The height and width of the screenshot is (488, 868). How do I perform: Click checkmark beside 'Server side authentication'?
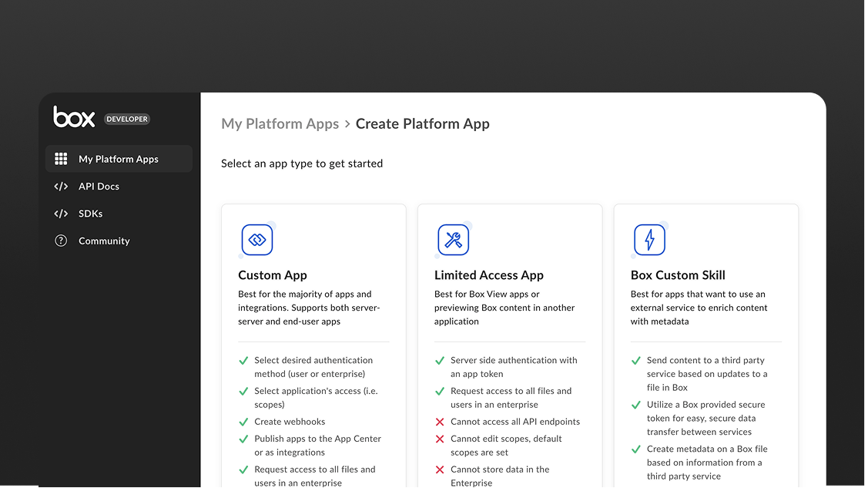(x=440, y=361)
